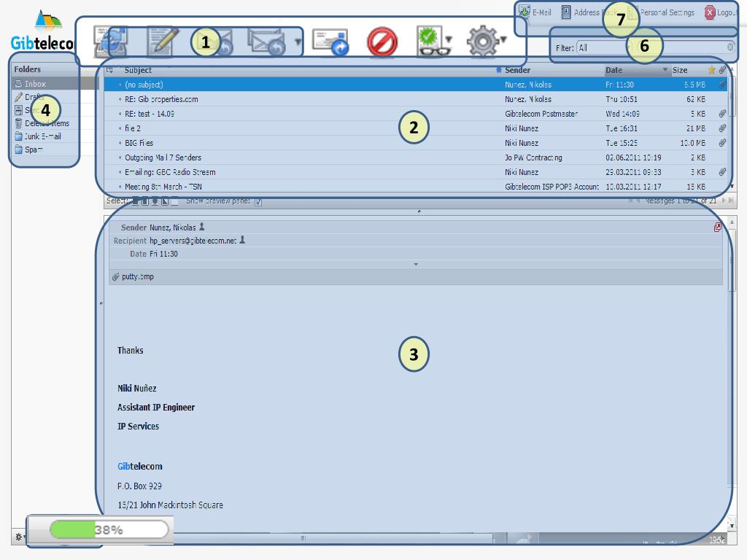Open the gear more-actions icon in the toolbar
The width and height of the screenshot is (747, 560).
click(481, 42)
